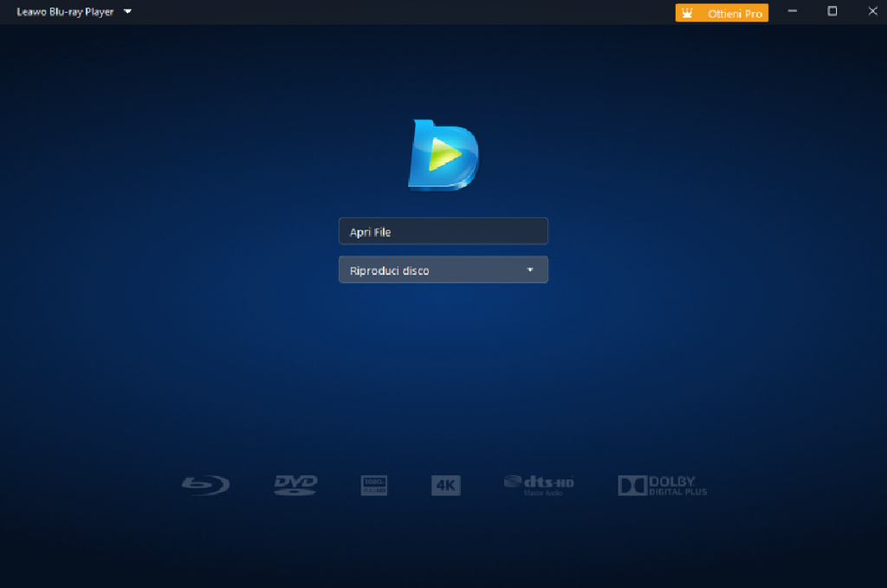887x588 pixels.
Task: Close the Leawo player window
Action: click(x=873, y=11)
